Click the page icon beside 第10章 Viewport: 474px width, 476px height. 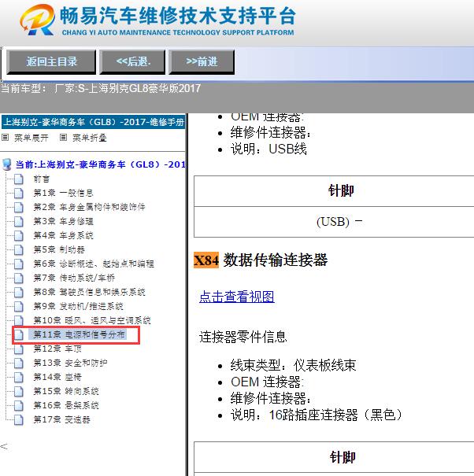coord(19,320)
